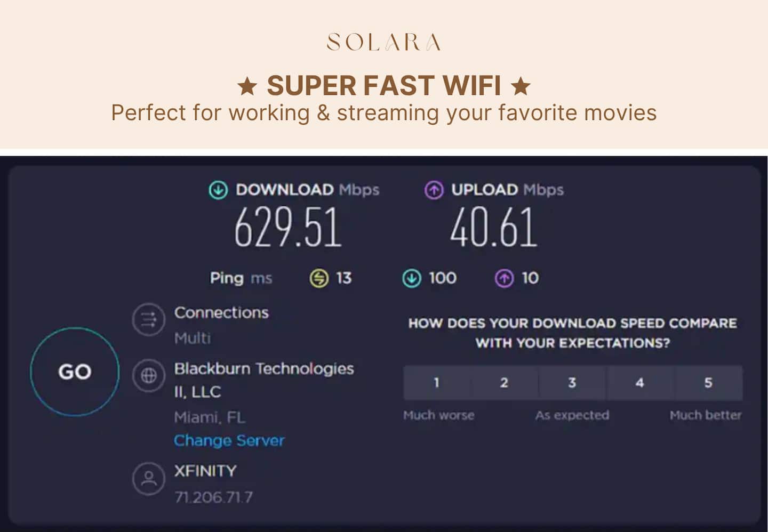Start the test with the GO button
768x532 pixels.
(75, 372)
